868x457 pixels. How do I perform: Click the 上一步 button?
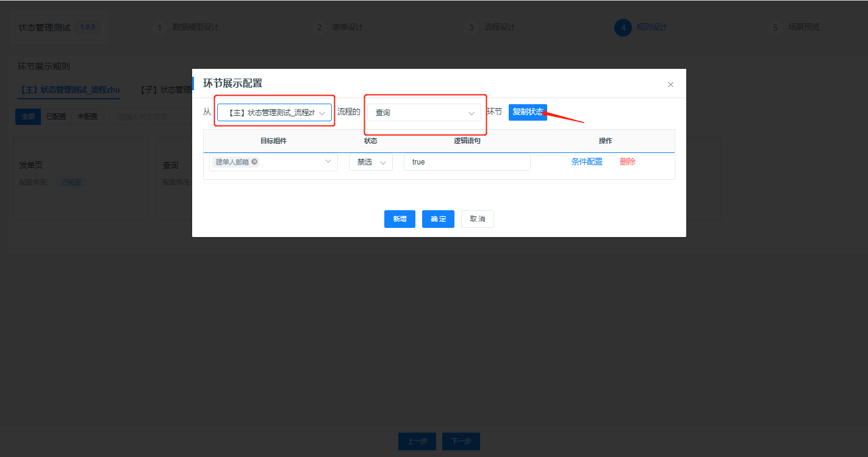pos(417,441)
